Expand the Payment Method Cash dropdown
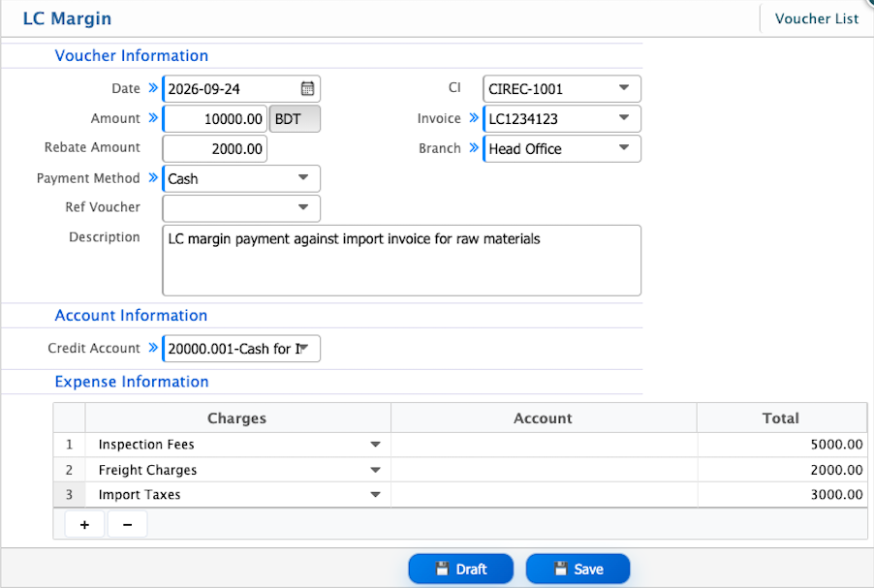The width and height of the screenshot is (874, 588). [x=303, y=178]
